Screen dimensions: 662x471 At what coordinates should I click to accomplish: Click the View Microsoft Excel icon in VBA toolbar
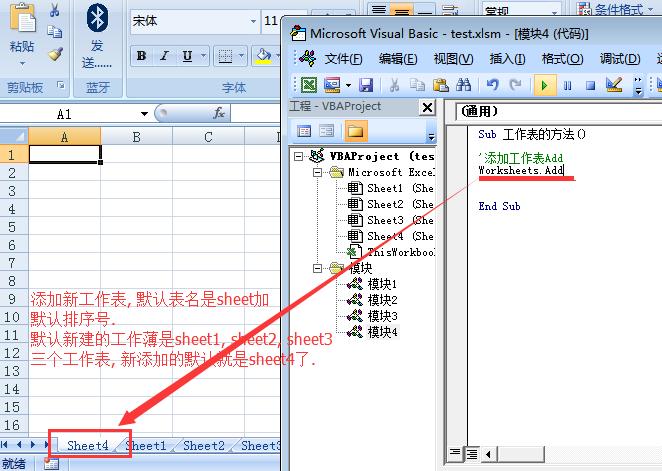click(309, 85)
